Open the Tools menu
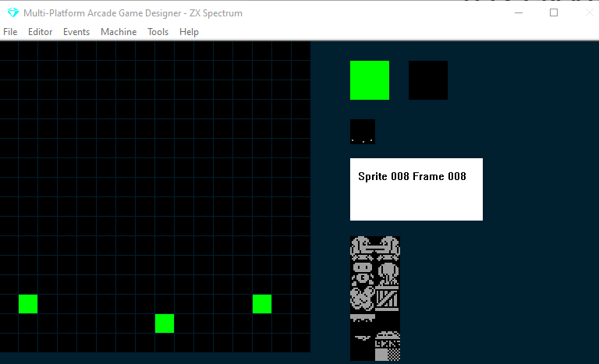This screenshot has width=599, height=364. pos(158,32)
